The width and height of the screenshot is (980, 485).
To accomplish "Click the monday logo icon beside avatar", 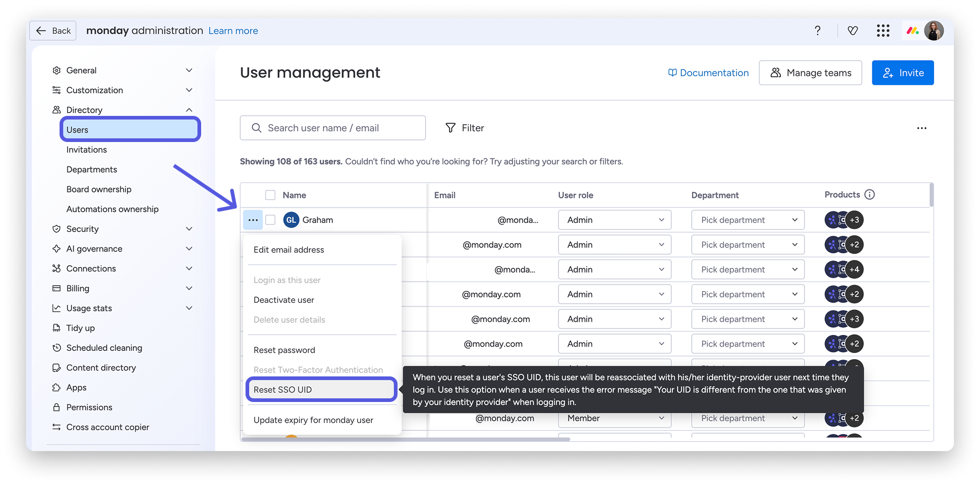I will (913, 31).
